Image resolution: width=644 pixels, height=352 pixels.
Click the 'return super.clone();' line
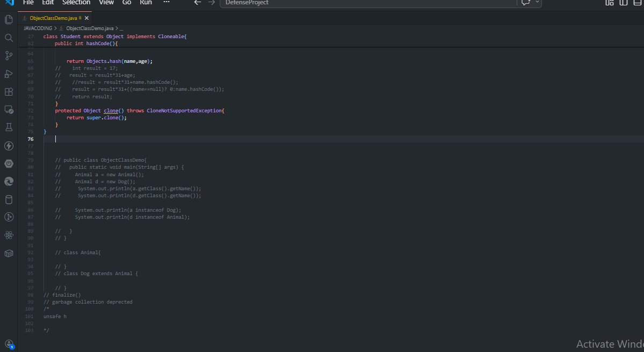pyautogui.click(x=97, y=118)
